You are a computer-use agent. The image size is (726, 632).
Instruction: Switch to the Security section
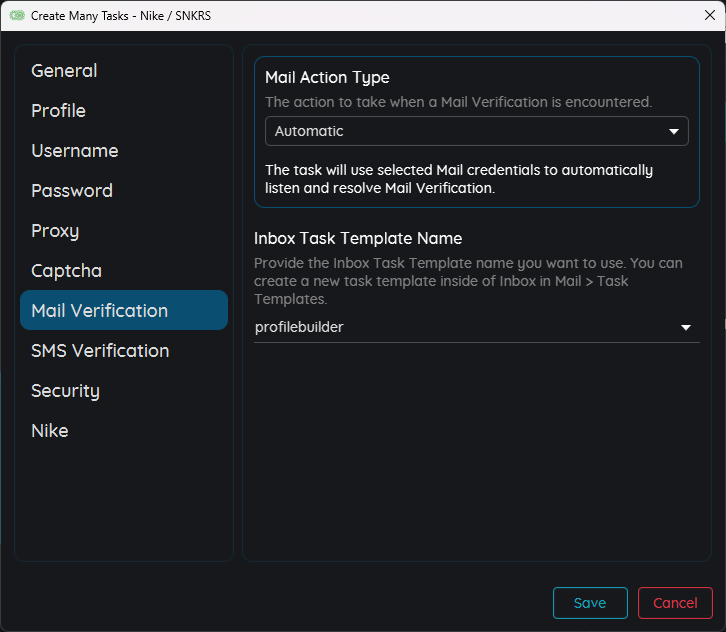click(x=65, y=391)
